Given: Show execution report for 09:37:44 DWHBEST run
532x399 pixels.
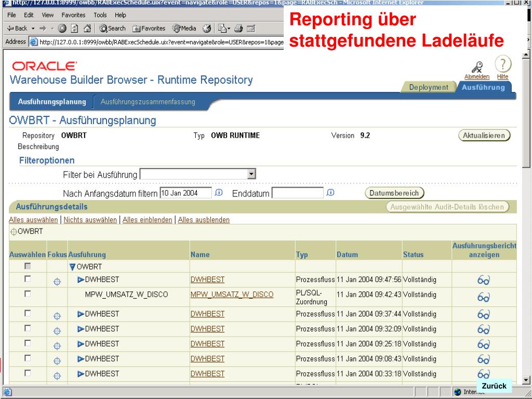Looking at the screenshot, I should click(x=484, y=314).
